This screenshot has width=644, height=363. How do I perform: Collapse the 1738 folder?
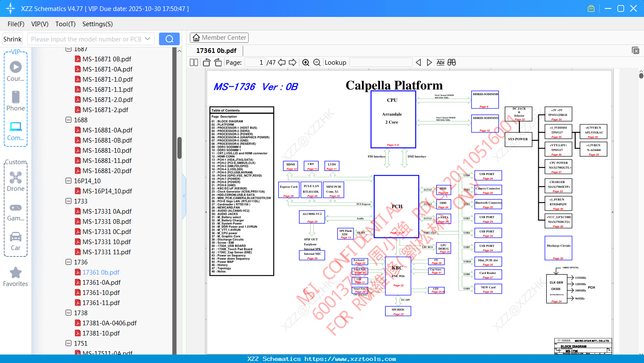click(69, 313)
